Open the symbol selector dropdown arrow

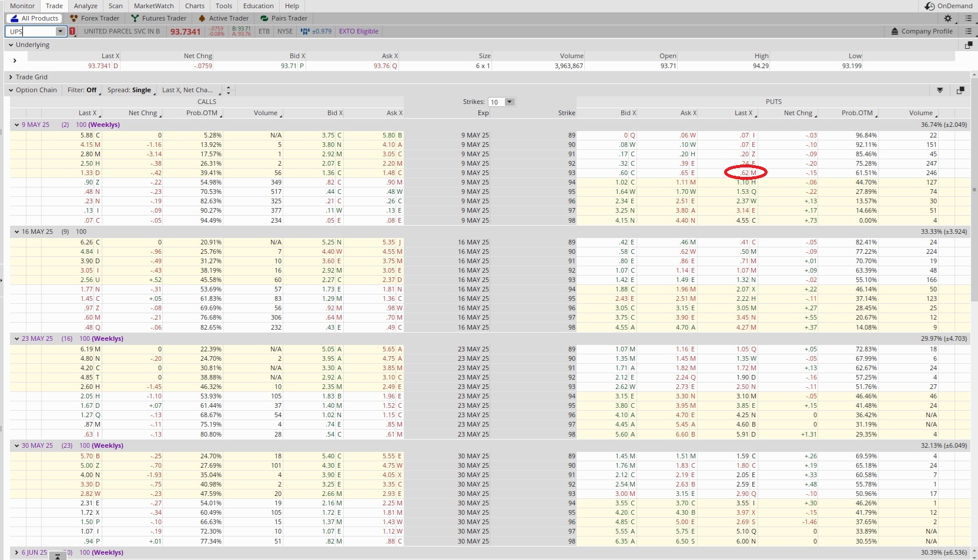[x=60, y=31]
